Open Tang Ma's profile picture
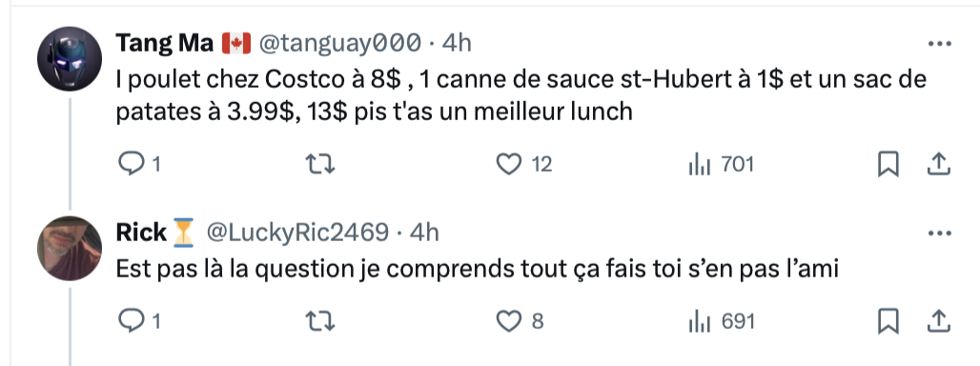The width and height of the screenshot is (980, 366). tap(70, 59)
